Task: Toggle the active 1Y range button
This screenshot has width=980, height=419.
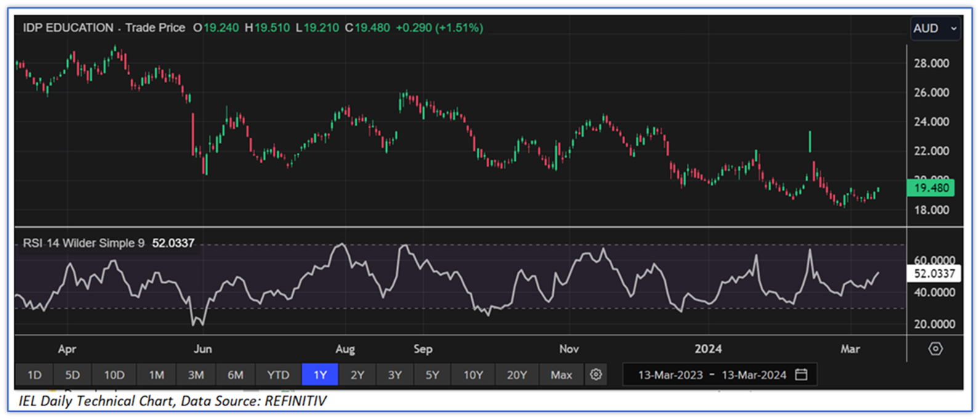Action: [x=320, y=375]
